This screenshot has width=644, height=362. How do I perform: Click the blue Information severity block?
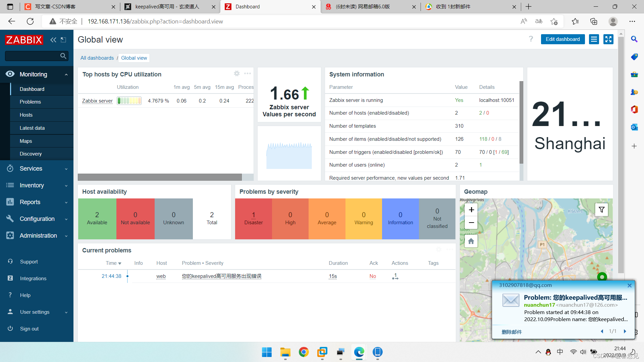pos(400,219)
